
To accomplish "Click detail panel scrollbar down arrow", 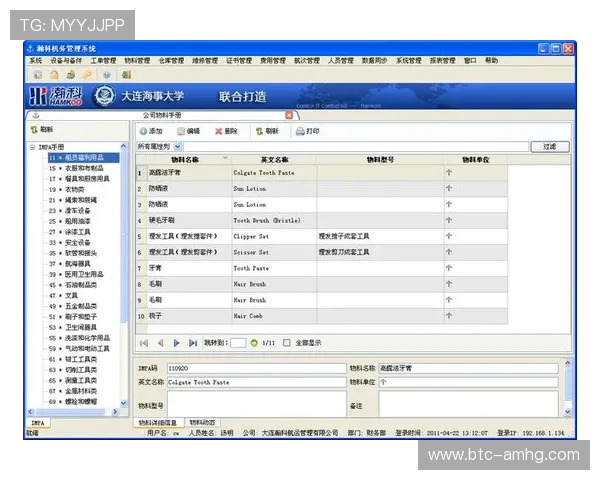I will coord(568,412).
